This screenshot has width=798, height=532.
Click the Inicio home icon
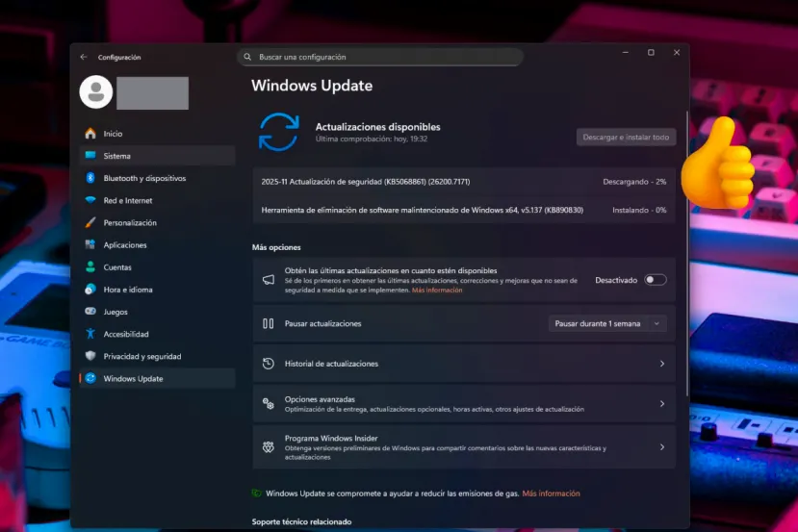90,134
